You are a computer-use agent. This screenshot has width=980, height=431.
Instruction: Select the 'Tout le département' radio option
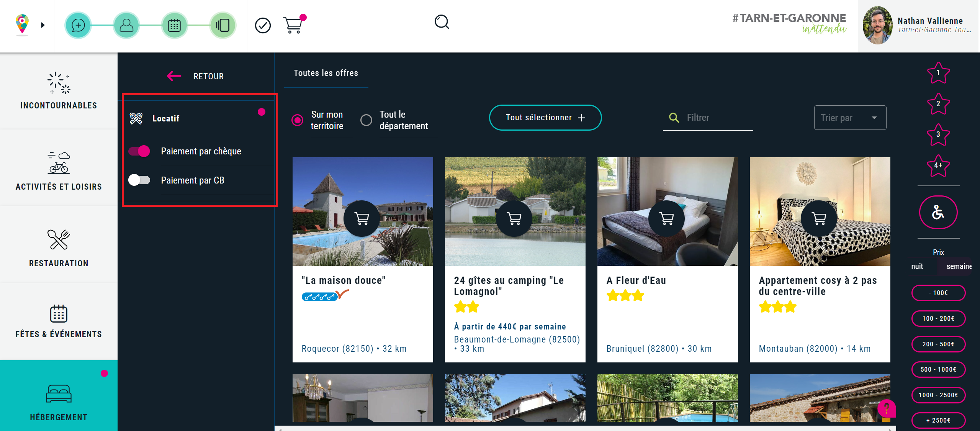click(x=366, y=120)
